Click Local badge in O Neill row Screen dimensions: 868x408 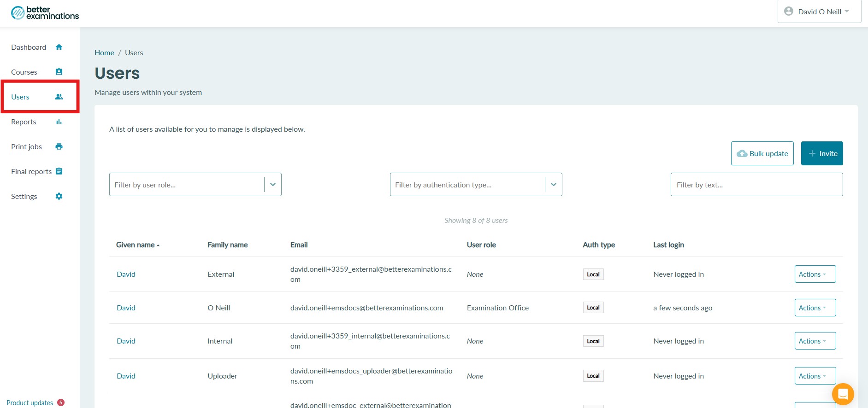point(593,308)
